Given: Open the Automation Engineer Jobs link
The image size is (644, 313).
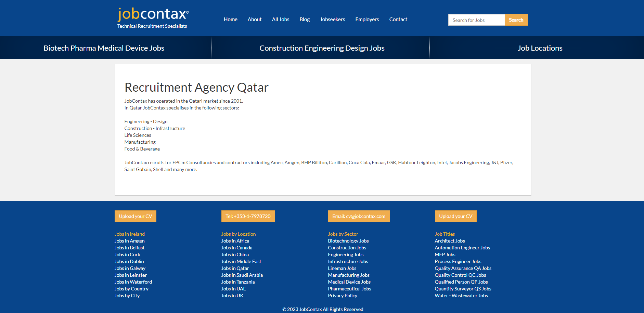Looking at the screenshot, I should tap(462, 248).
